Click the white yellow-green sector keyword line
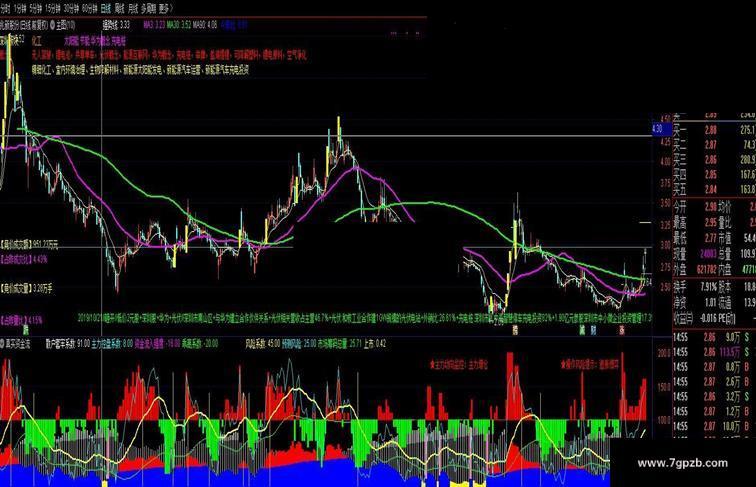Viewport: 756px width, 487px height. coord(141,70)
